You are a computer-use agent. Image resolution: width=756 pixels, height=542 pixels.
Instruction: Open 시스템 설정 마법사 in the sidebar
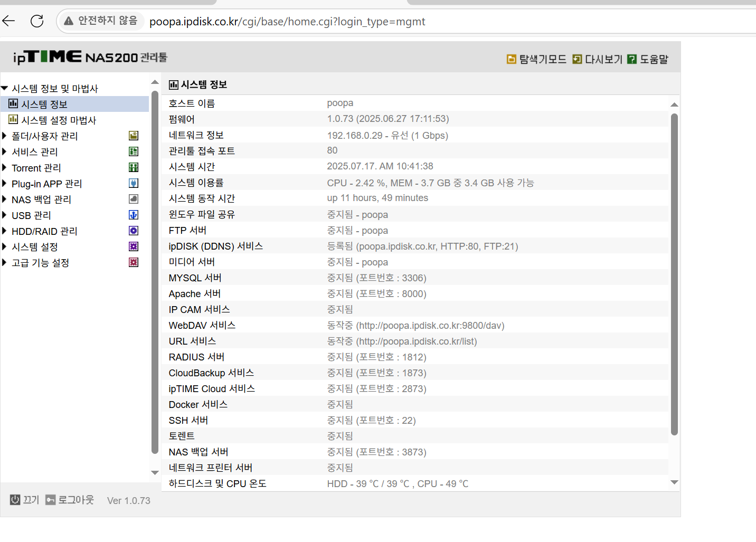pos(59,120)
